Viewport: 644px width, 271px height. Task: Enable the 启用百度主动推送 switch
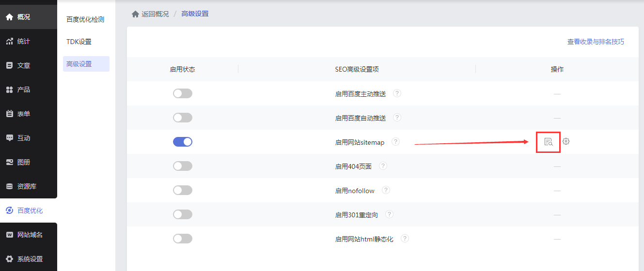183,93
